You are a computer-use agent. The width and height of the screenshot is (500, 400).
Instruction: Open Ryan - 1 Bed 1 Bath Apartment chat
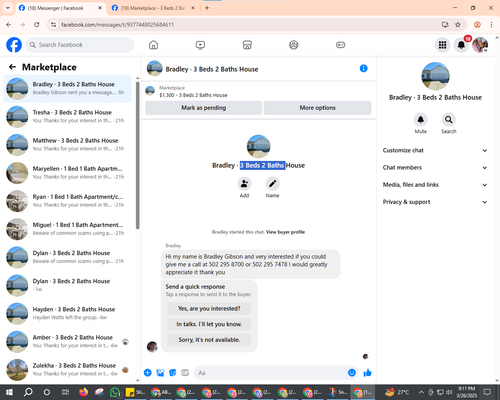point(67,201)
